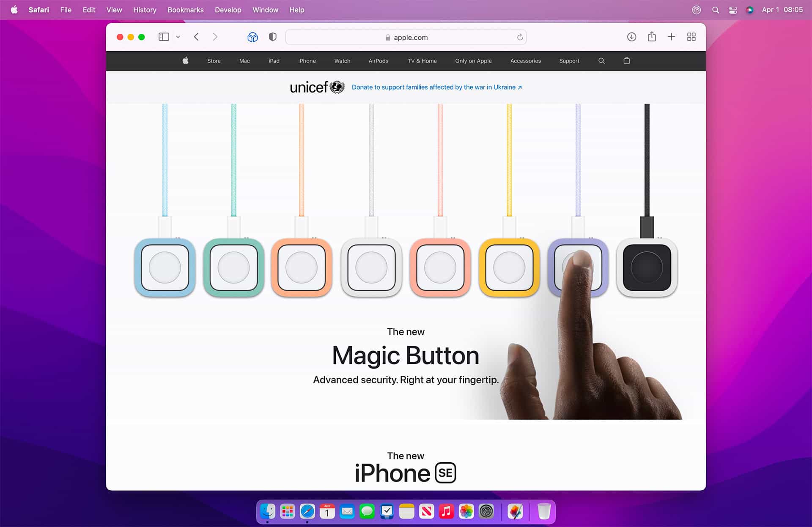Open Messages from the Dock
Viewport: 812px width, 527px height.
367,511
